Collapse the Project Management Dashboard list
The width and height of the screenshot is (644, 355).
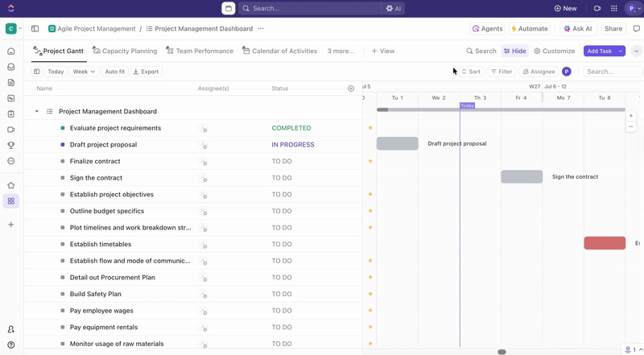pyautogui.click(x=36, y=111)
